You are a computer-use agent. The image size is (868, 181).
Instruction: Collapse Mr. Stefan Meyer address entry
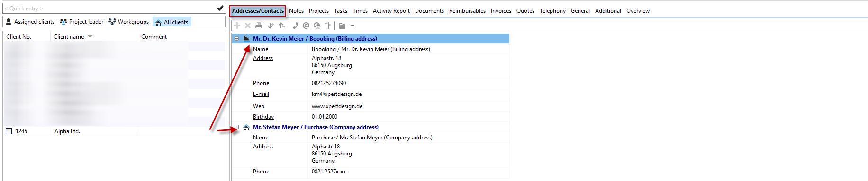[237, 127]
